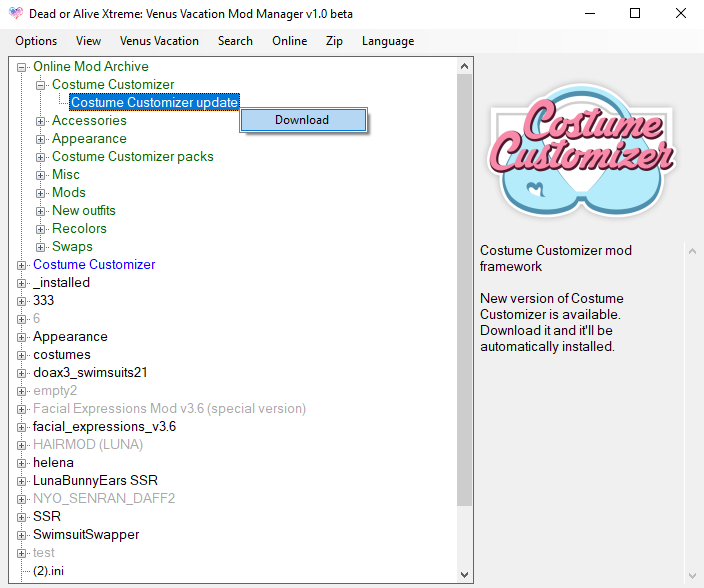Image resolution: width=704 pixels, height=588 pixels.
Task: Click the mod tree scrollbar thumb
Action: pos(465,290)
